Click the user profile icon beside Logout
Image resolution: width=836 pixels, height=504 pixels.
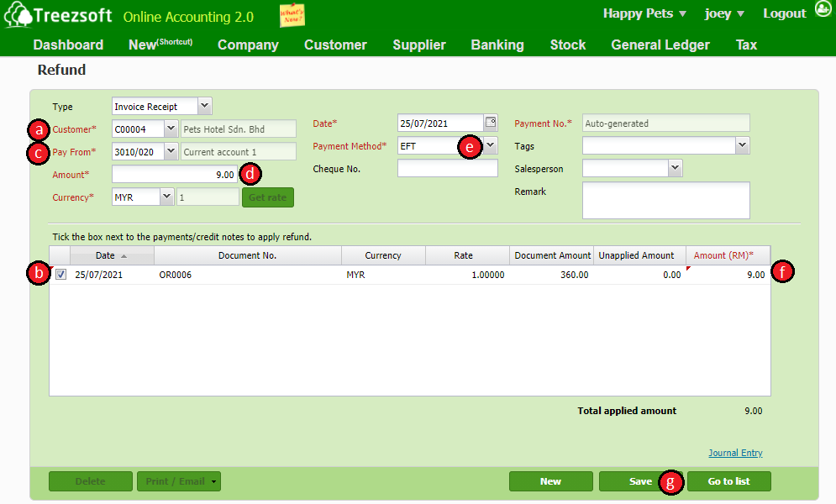[823, 12]
